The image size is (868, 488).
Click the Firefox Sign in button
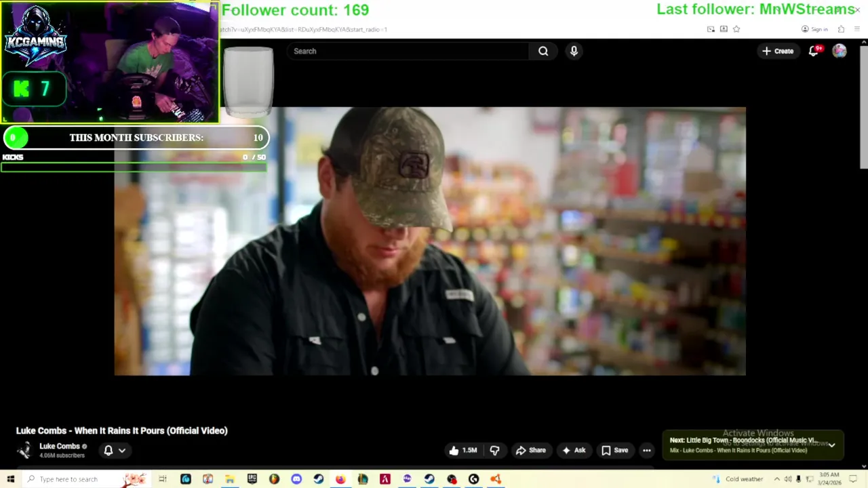coord(814,29)
